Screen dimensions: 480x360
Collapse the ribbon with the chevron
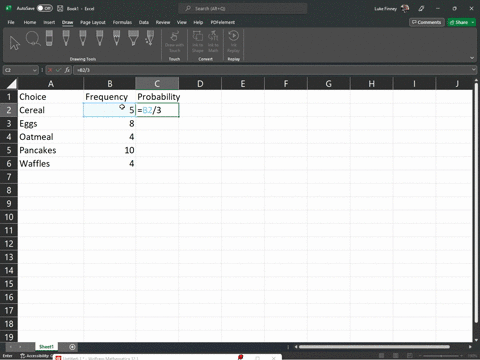(472, 58)
